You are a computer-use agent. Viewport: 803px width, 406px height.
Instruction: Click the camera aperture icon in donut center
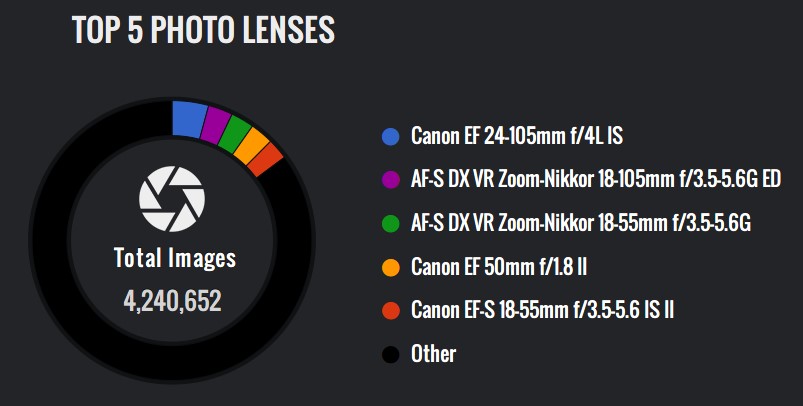[x=172, y=199]
